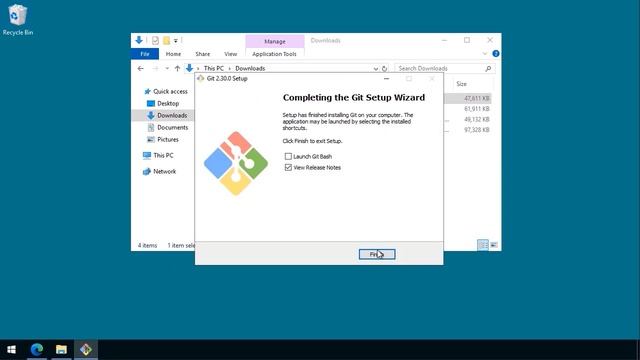Switch to the Share ribbon tab
The width and height of the screenshot is (640, 360).
[x=202, y=54]
